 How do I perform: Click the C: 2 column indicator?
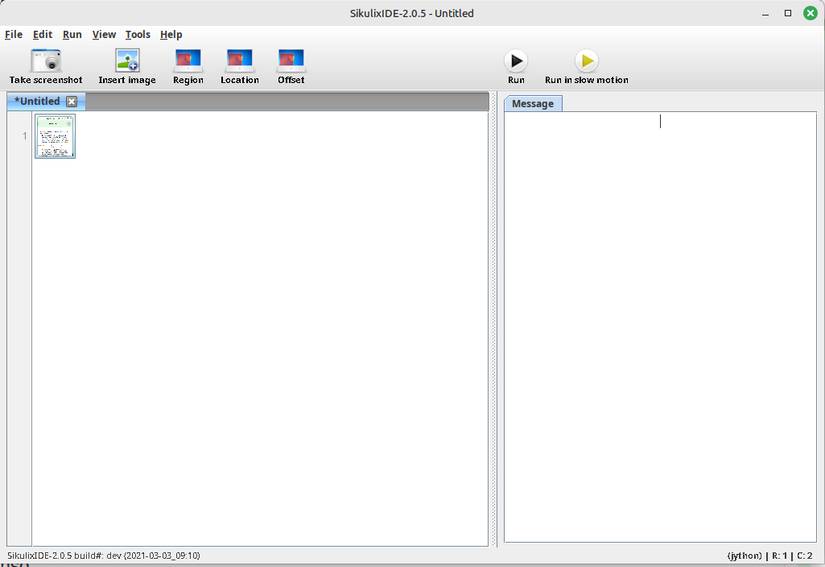804,555
